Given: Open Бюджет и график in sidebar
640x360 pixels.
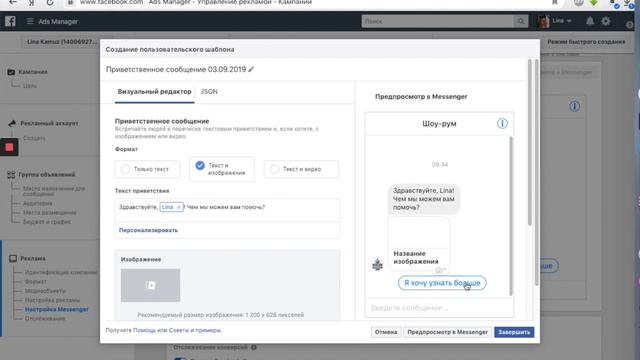Looking at the screenshot, I should pyautogui.click(x=47, y=222).
